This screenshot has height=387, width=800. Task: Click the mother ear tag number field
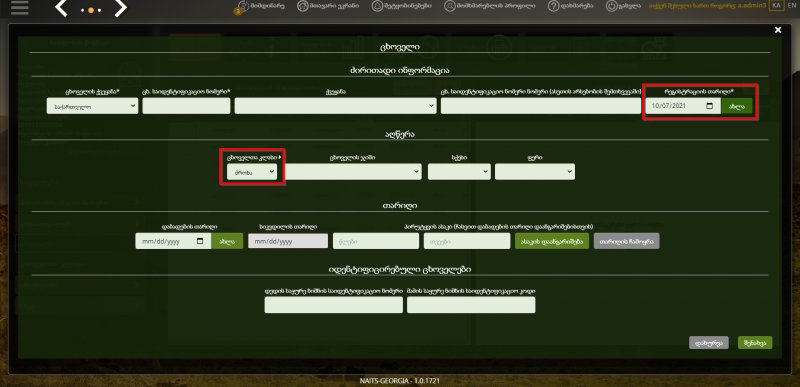(334, 305)
